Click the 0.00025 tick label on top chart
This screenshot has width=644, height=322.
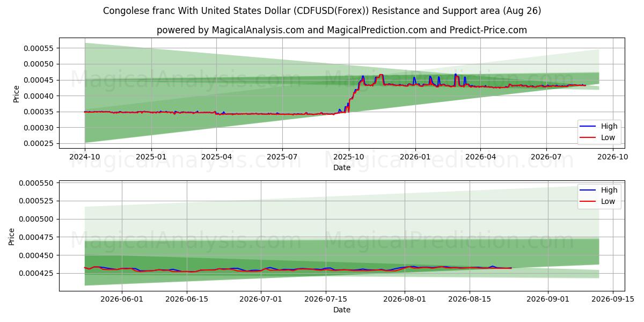(x=39, y=143)
